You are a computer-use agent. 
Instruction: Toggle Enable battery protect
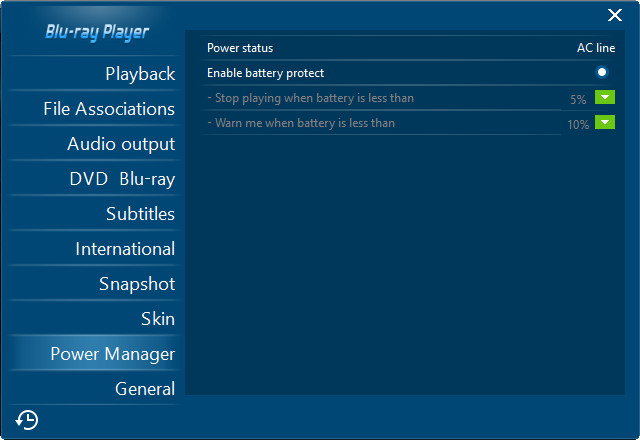(x=601, y=72)
